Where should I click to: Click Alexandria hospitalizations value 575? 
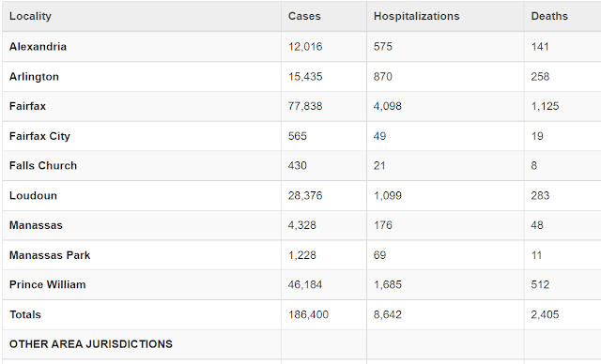point(383,46)
